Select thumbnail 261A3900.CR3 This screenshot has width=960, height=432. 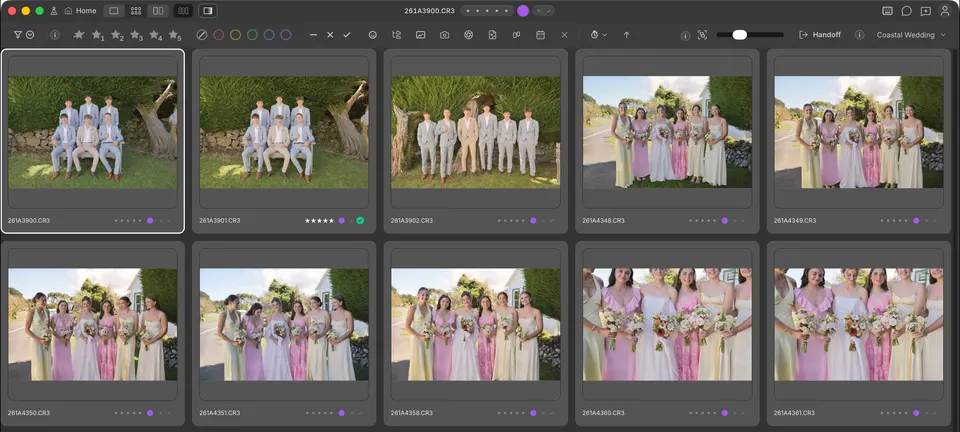[x=92, y=132]
